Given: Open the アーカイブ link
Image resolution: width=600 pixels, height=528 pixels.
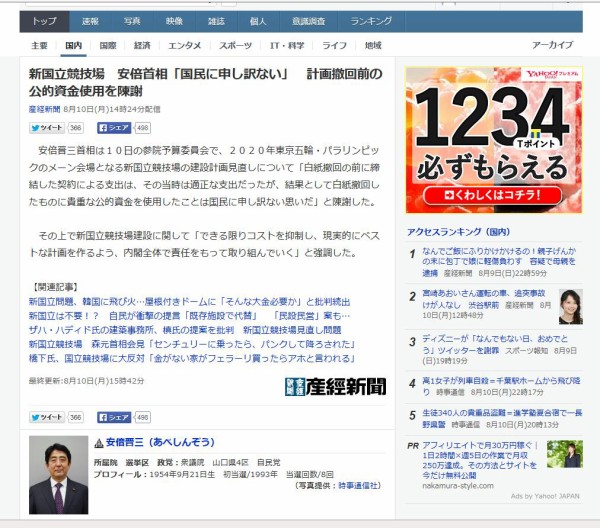Looking at the screenshot, I should (x=552, y=46).
